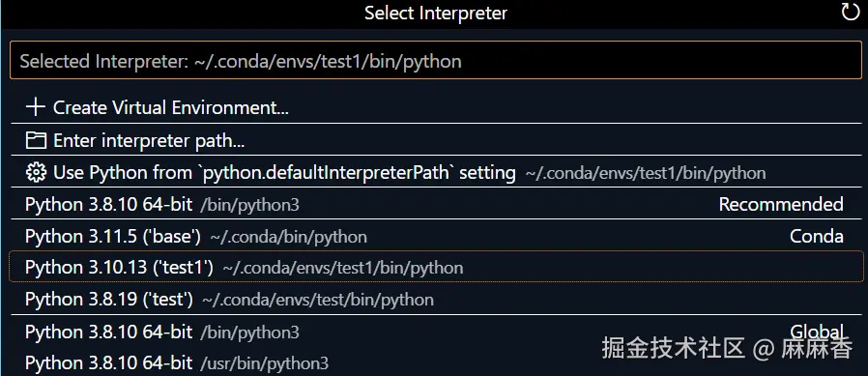Select Python 3.10.13 ('test1') interpreter

(x=436, y=268)
